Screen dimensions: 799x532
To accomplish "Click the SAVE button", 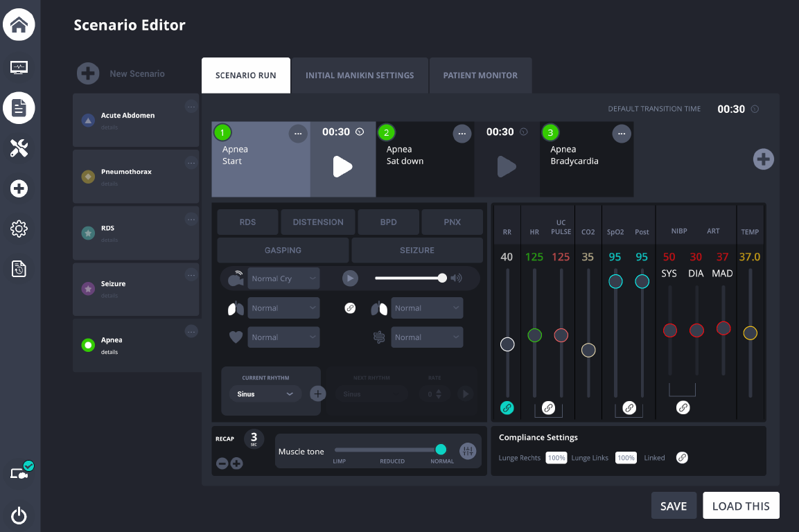I will [x=674, y=506].
